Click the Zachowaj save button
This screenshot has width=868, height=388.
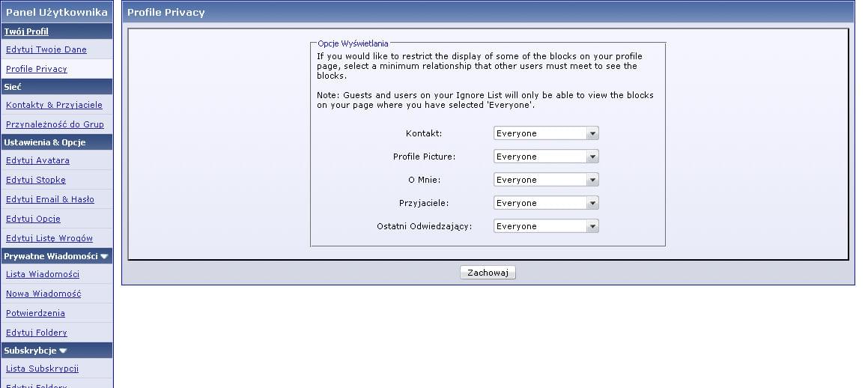(488, 273)
